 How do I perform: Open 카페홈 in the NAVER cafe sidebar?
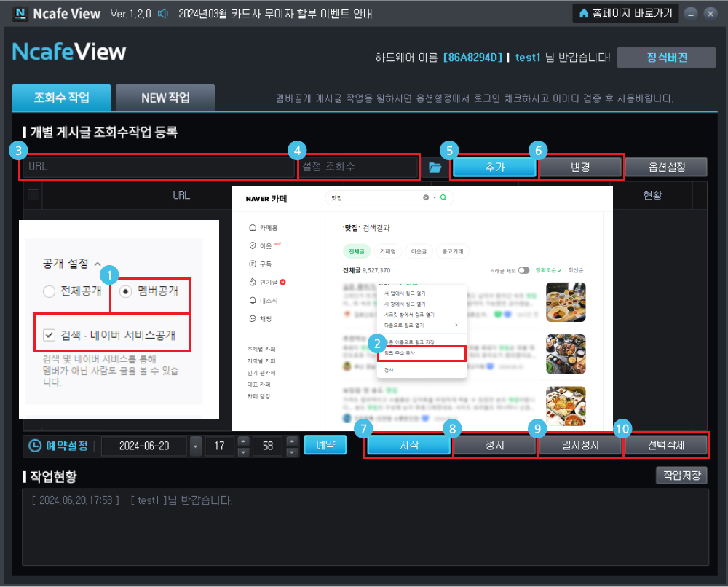(x=264, y=227)
